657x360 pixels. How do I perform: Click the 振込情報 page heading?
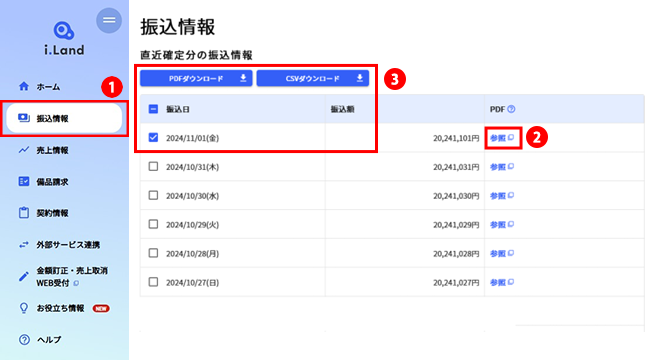[178, 27]
